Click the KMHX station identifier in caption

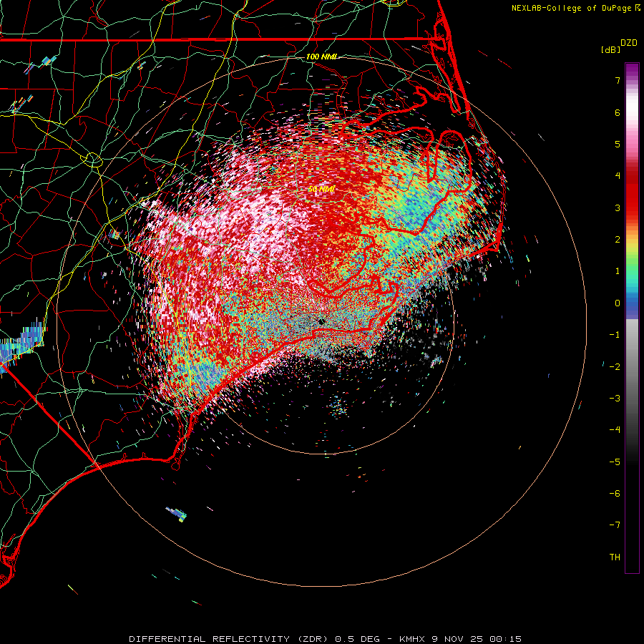click(x=413, y=639)
